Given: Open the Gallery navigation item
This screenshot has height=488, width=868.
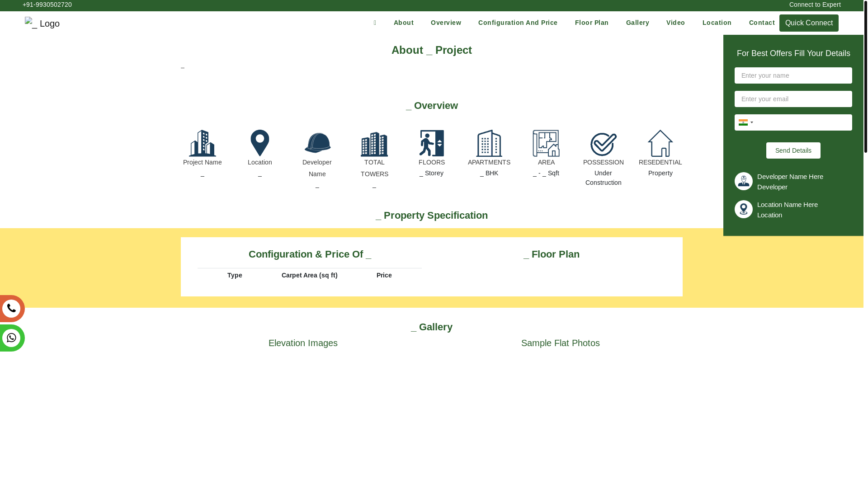Looking at the screenshot, I should point(638,23).
